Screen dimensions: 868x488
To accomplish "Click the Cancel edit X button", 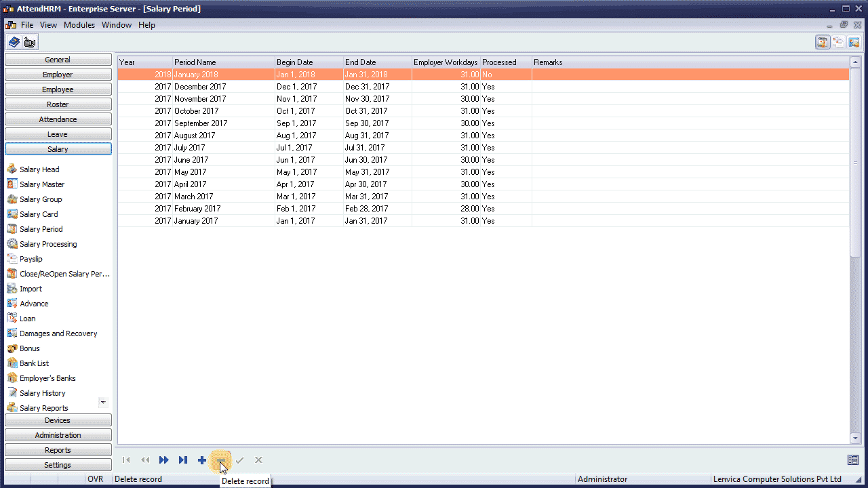I will 258,460.
